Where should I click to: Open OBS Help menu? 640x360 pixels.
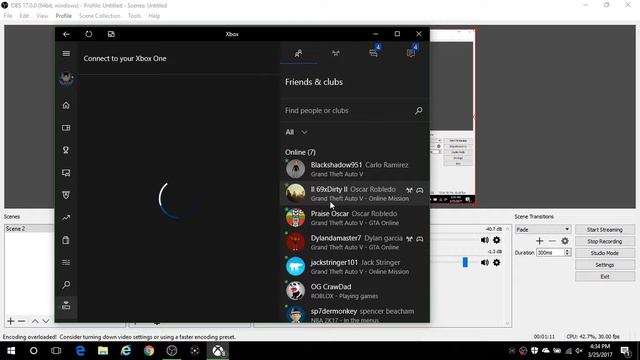154,16
